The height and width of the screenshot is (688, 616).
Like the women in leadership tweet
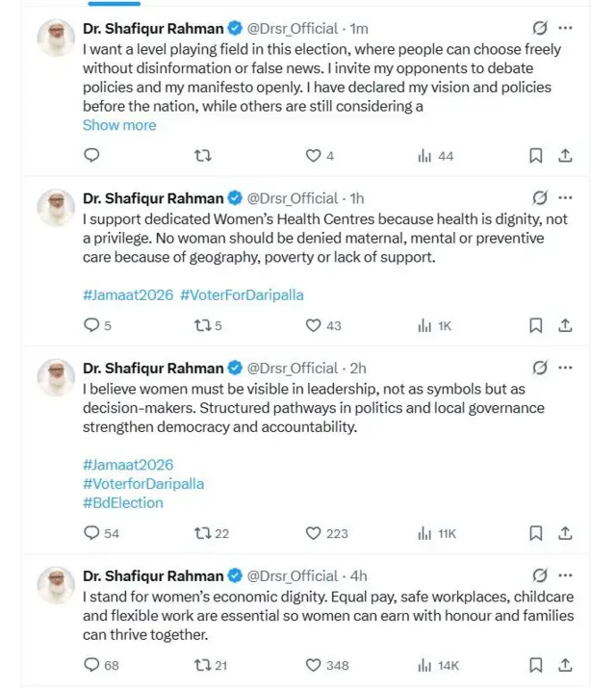[313, 533]
